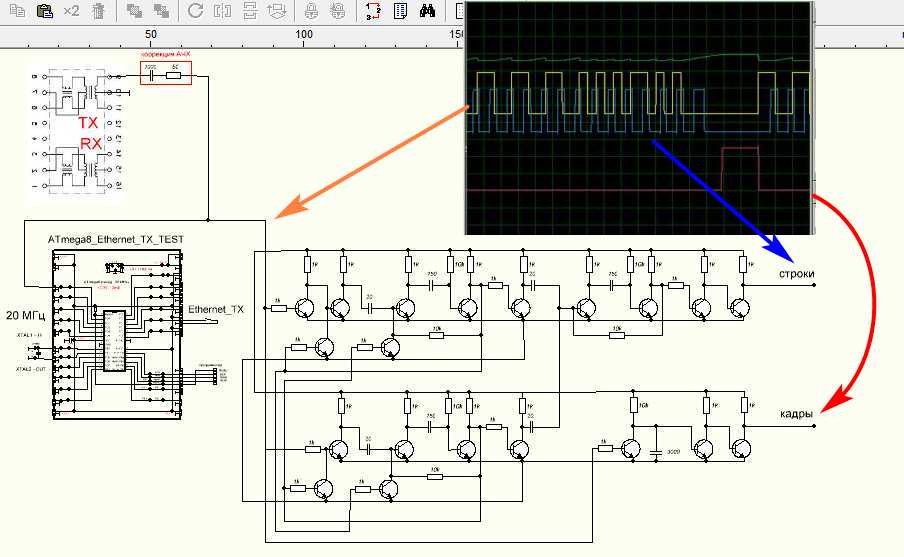Ungroup elements with the open lock icon

(x=339, y=12)
